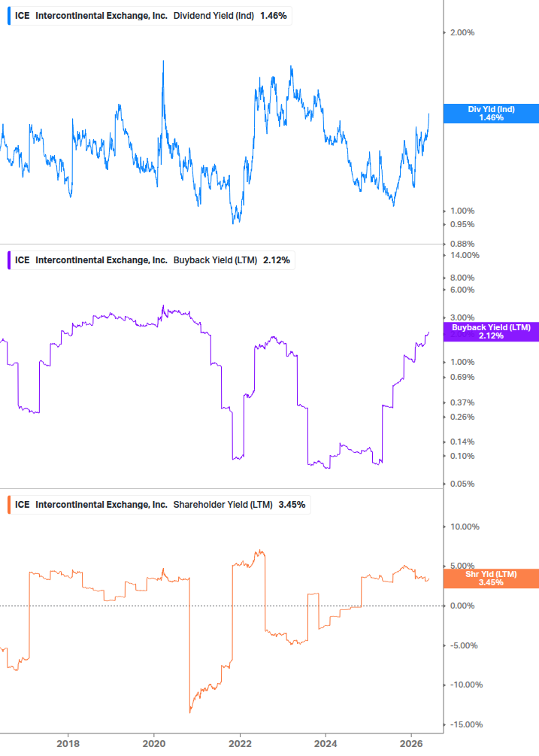
Task: Click the 0.26% axis label
Action: (x=462, y=417)
